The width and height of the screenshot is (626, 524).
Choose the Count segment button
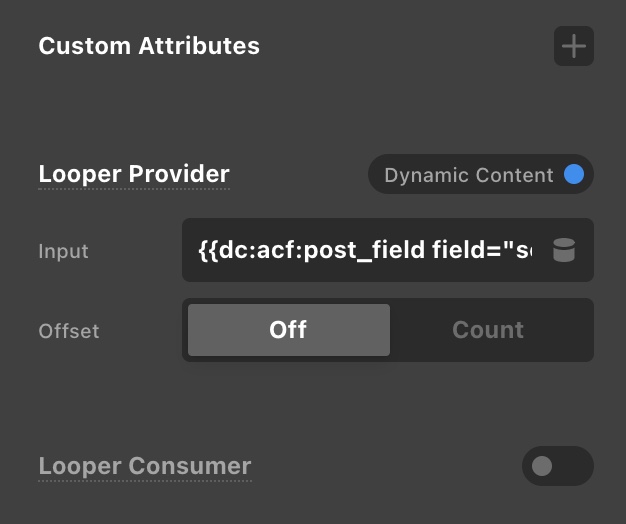[x=488, y=330]
